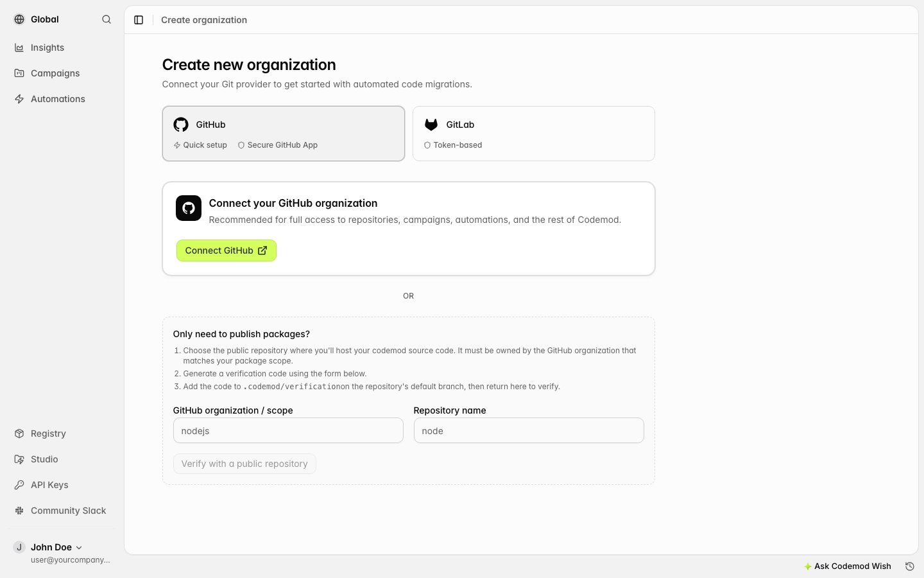924x578 pixels.
Task: Select the GitHub provider card
Action: pos(284,134)
